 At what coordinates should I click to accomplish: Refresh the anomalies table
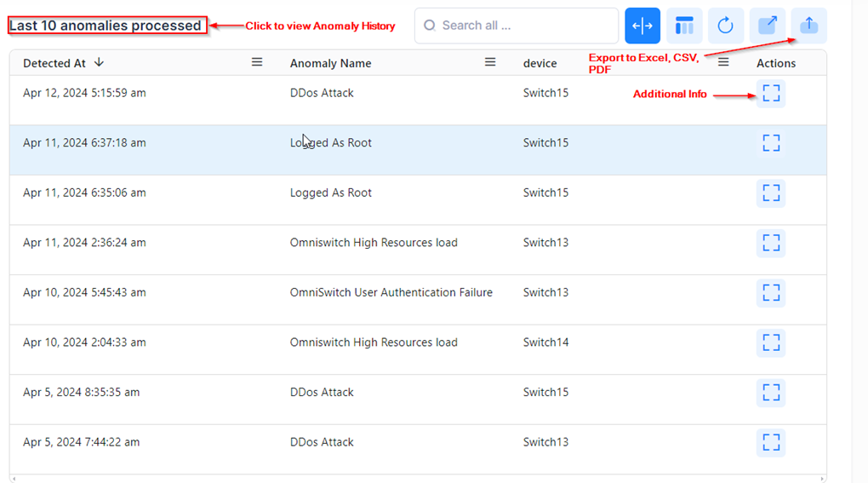click(x=725, y=26)
